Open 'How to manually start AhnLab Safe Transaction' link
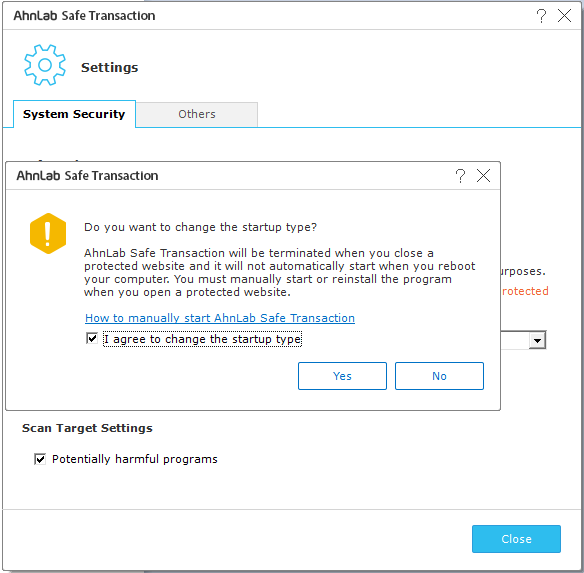This screenshot has width=584, height=573. 220,318
